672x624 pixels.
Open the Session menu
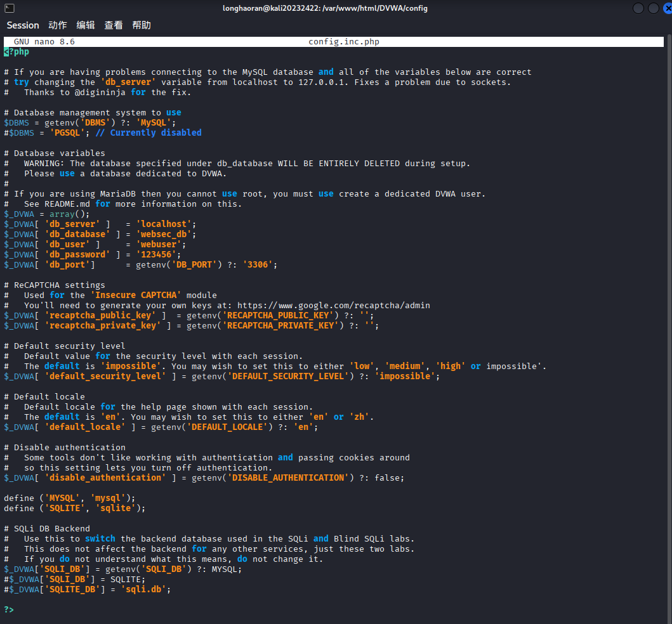click(x=23, y=25)
